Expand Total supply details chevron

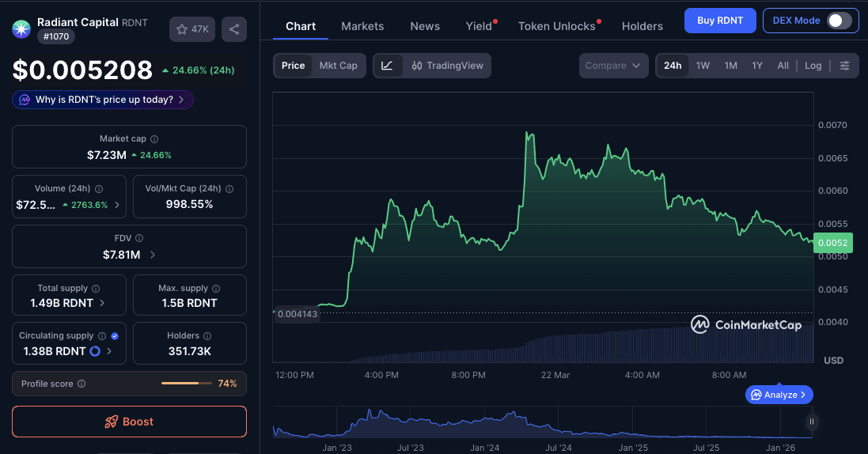pos(102,303)
